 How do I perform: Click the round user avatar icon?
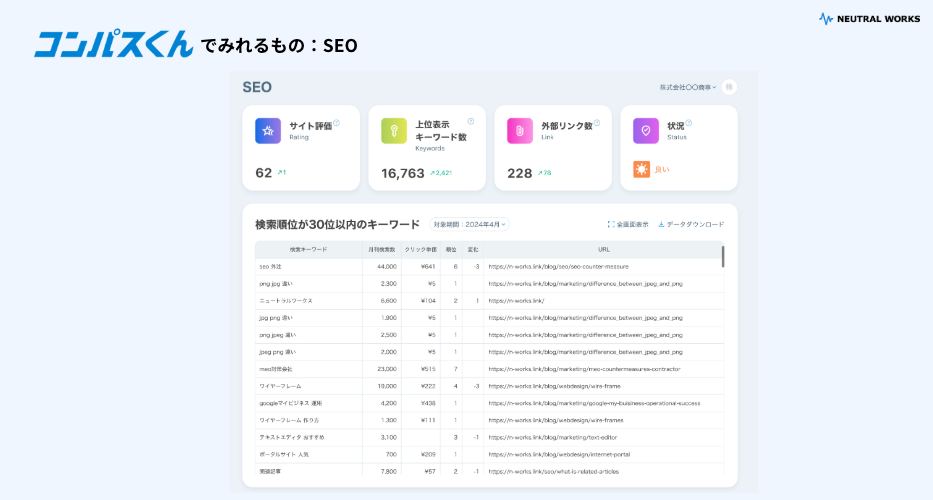729,87
